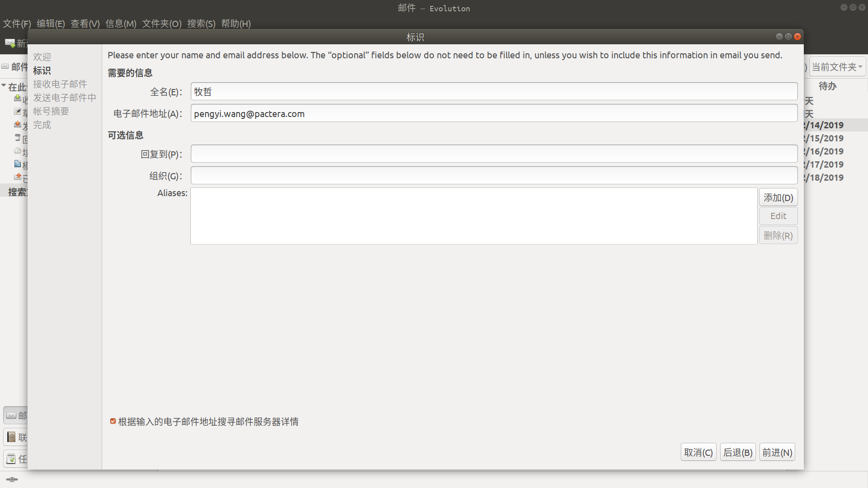Close the 标识 dialog window
868x488 pixels.
tap(797, 37)
